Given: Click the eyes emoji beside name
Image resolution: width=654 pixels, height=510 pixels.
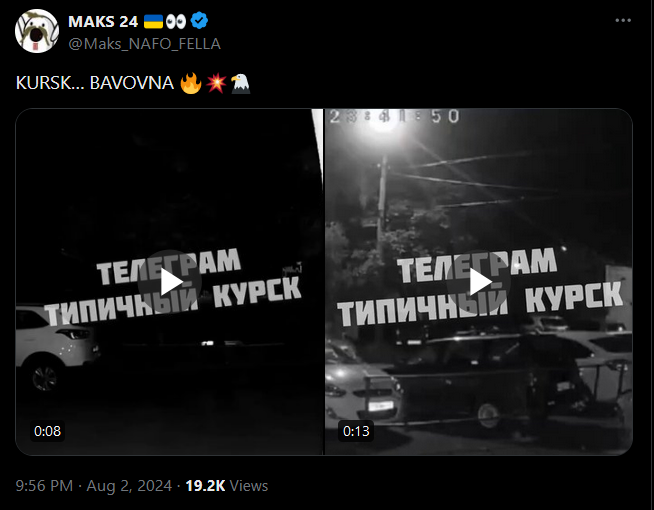Looking at the screenshot, I should point(176,21).
